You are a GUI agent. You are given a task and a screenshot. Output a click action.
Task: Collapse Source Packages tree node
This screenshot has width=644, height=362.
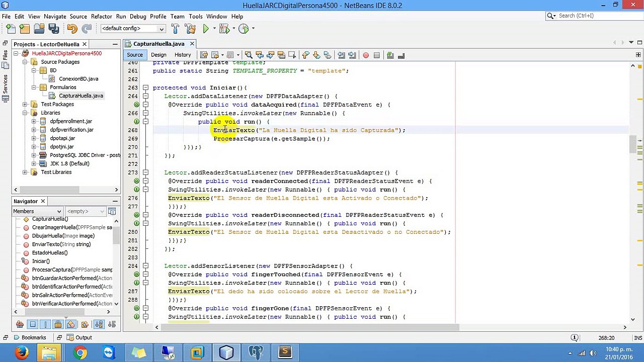point(25,62)
